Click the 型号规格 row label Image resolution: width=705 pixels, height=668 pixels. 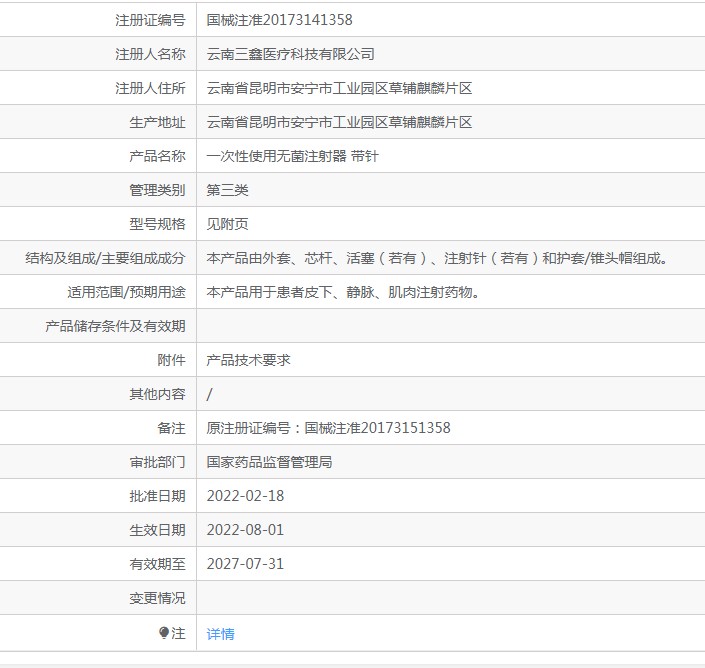(157, 224)
